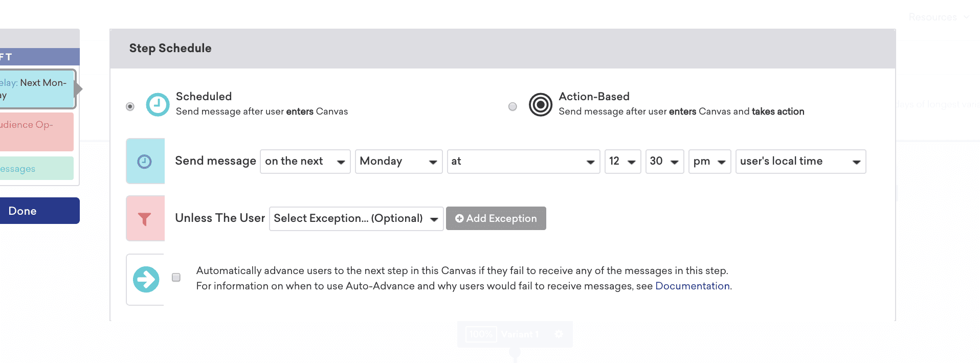Open the hour dropdown showing 12
The height and width of the screenshot is (363, 980).
[622, 162]
